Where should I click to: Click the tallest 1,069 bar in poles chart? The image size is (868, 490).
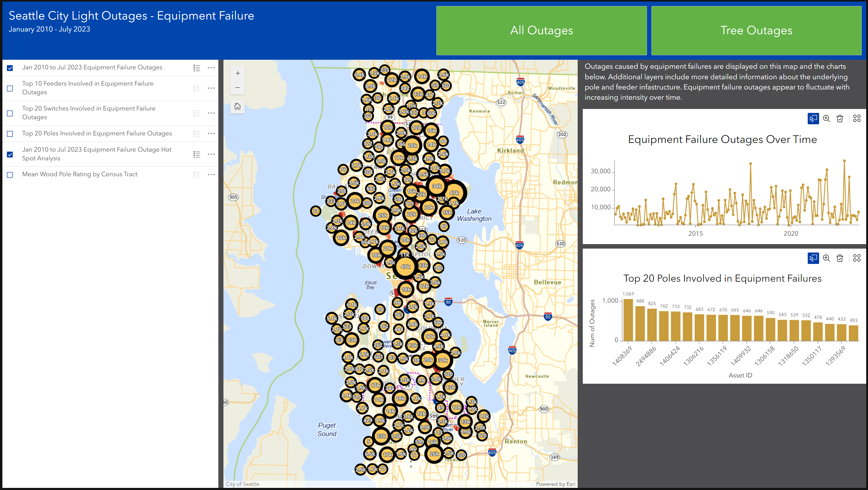coord(628,320)
